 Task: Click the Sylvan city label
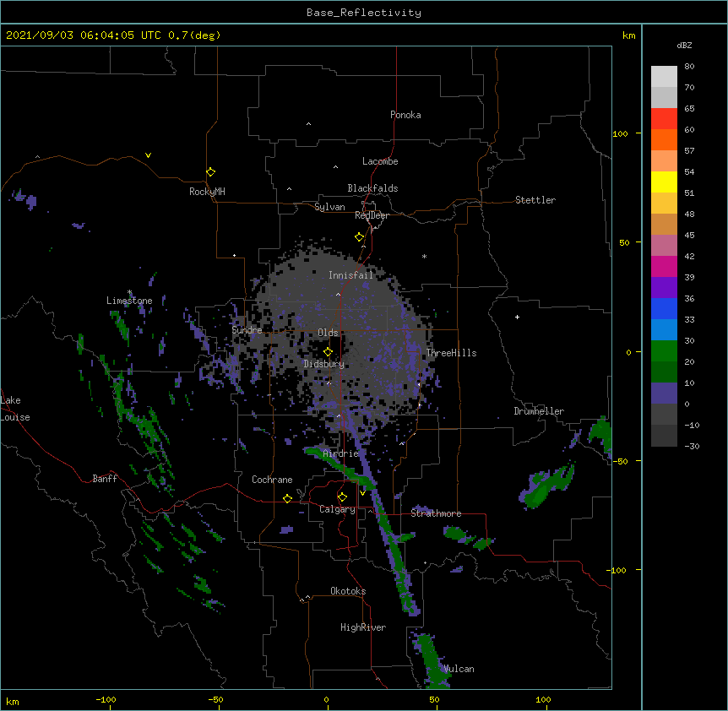[329, 207]
